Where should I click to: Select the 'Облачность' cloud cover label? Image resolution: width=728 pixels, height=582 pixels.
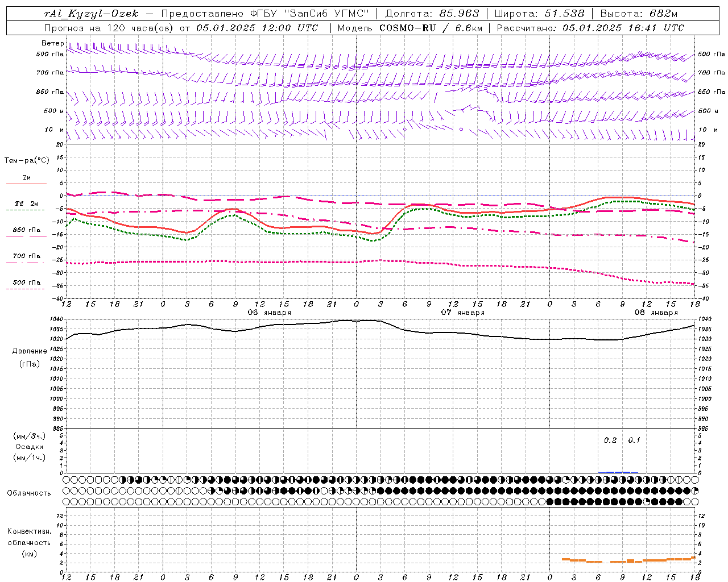pyautogui.click(x=29, y=493)
